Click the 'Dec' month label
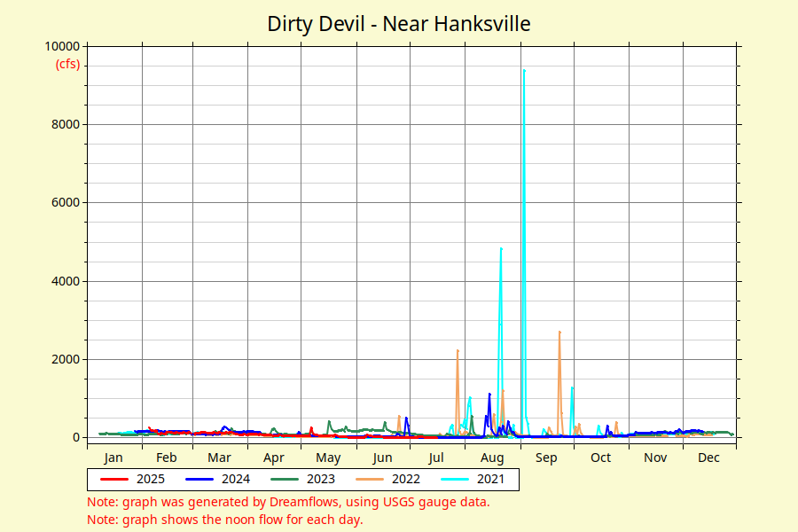This screenshot has width=798, height=532. pos(709,458)
